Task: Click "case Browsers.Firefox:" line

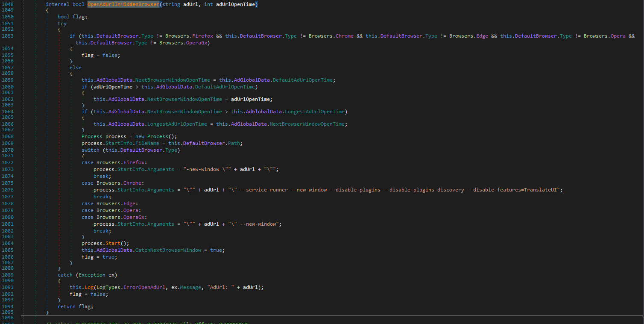Action: (114, 162)
